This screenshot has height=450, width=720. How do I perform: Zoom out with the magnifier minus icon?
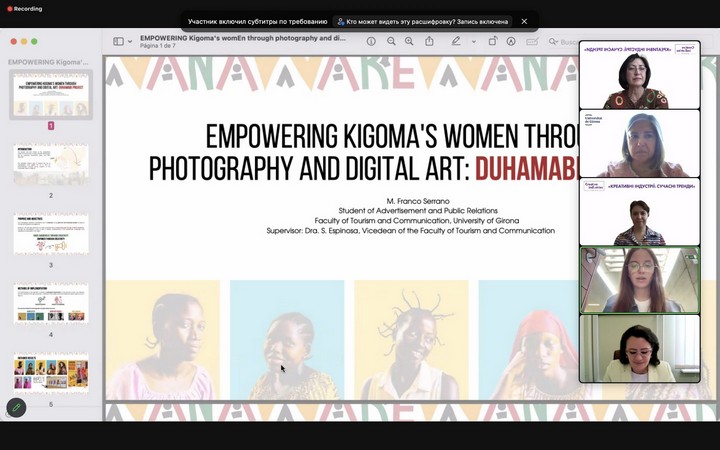click(x=391, y=41)
